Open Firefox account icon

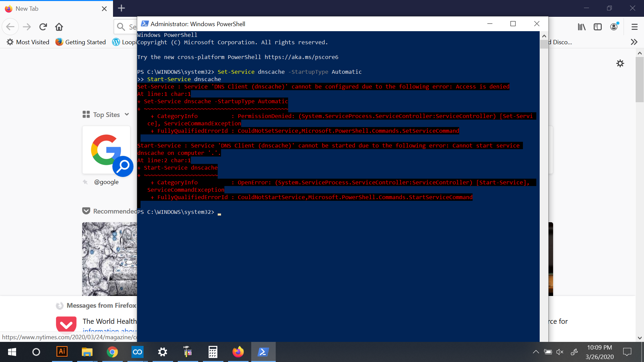(x=614, y=27)
